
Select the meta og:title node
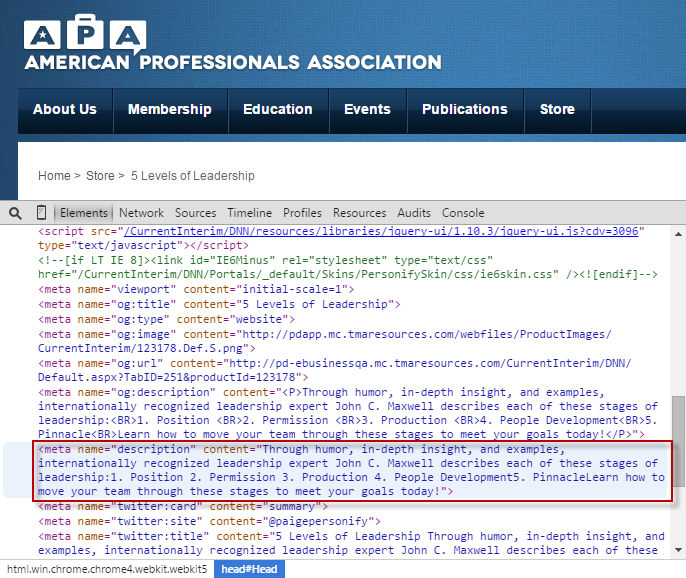219,305
